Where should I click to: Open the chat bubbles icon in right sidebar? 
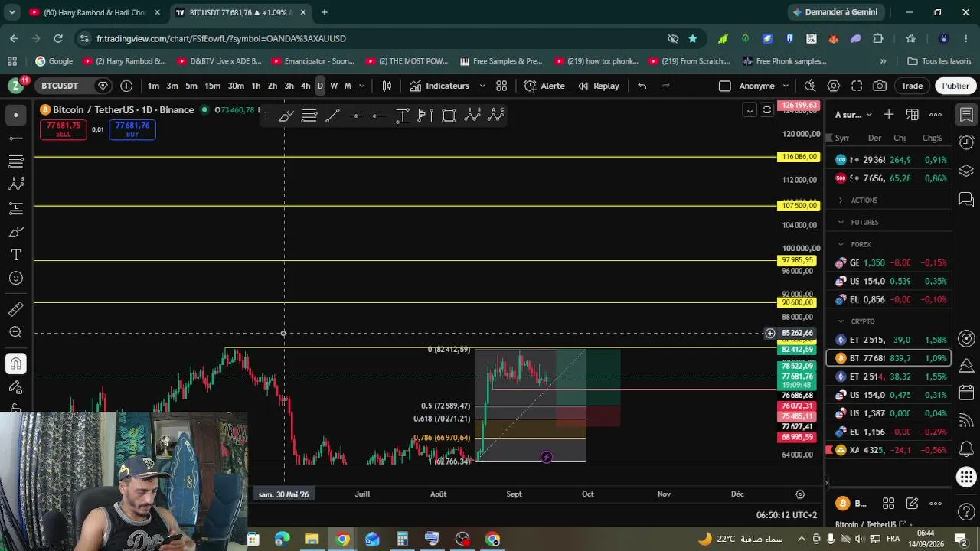(966, 199)
